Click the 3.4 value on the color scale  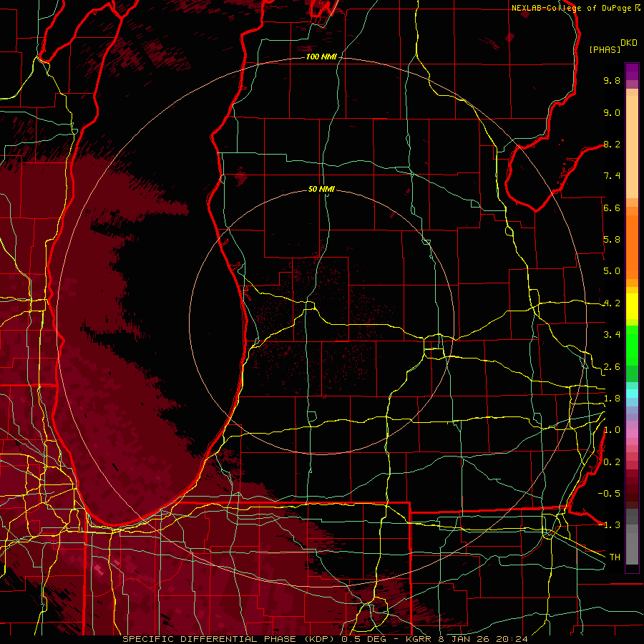tap(612, 335)
